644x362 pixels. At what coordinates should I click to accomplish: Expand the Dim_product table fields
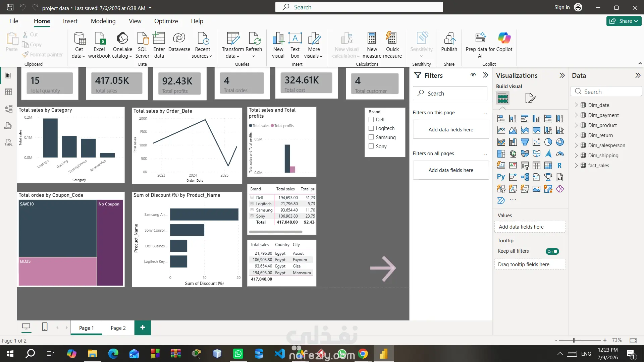click(x=576, y=125)
